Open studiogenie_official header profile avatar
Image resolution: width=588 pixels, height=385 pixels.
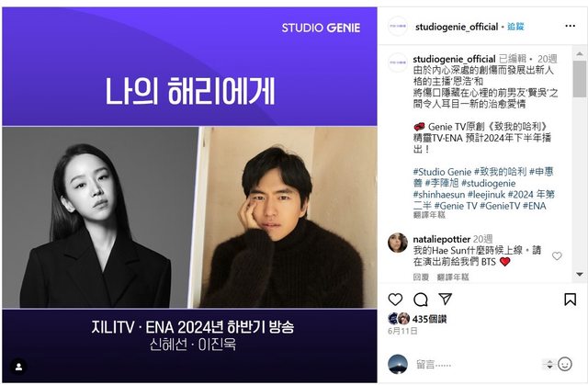coord(398,27)
